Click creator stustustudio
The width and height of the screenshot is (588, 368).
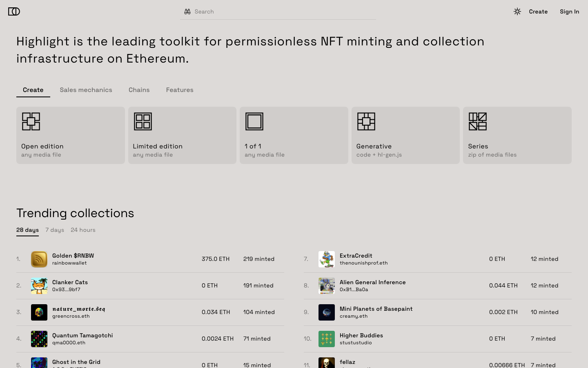coord(356,343)
